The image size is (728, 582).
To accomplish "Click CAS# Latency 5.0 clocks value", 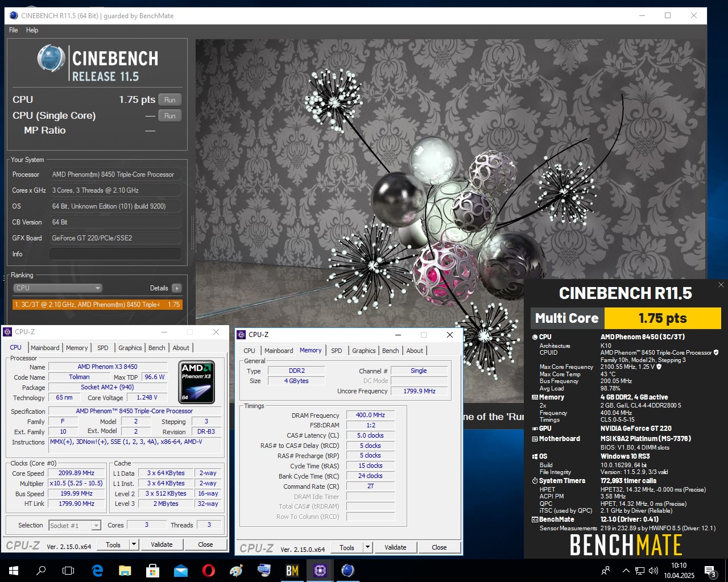I will click(x=370, y=435).
